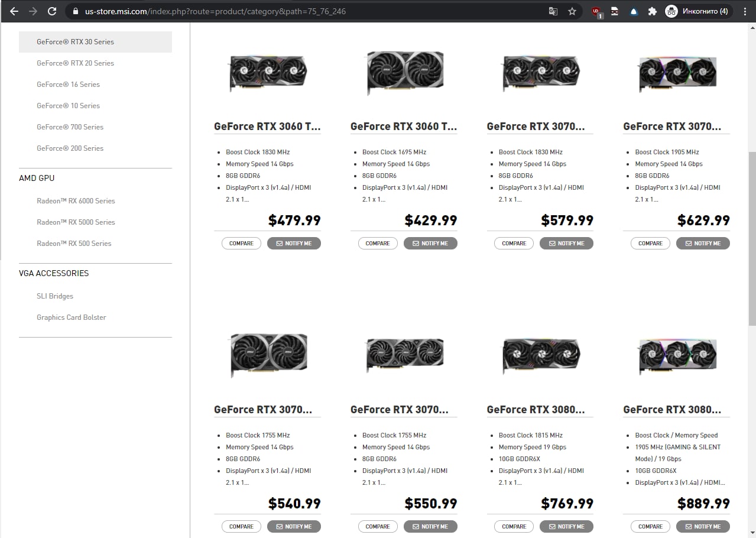The height and width of the screenshot is (538, 756).
Task: Compare the $540.99 graphics card
Action: pyautogui.click(x=241, y=527)
